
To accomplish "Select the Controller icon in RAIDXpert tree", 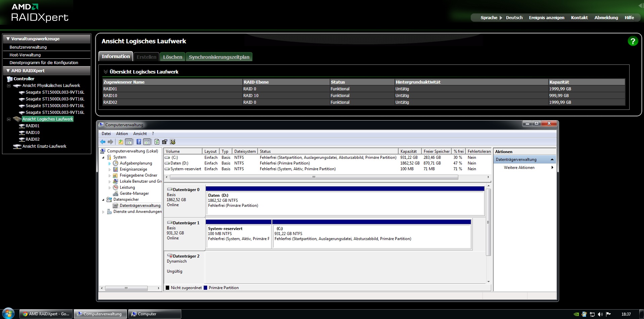I will point(10,79).
